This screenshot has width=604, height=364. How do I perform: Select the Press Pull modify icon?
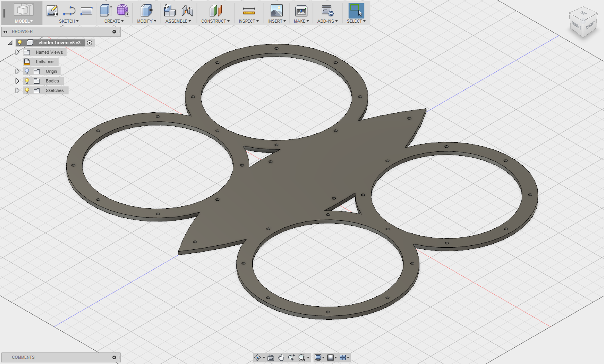[x=147, y=11]
